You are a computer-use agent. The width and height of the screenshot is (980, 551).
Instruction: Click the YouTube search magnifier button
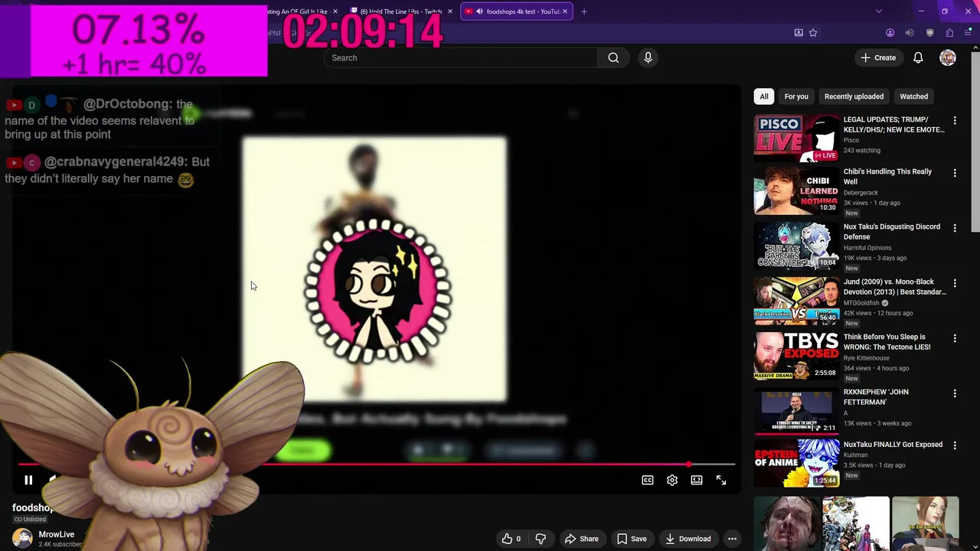tap(613, 57)
